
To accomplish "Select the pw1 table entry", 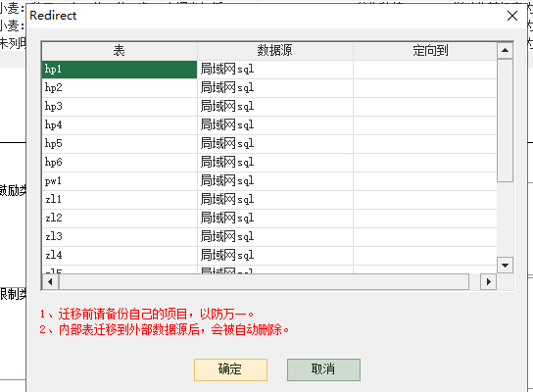I will [120, 181].
